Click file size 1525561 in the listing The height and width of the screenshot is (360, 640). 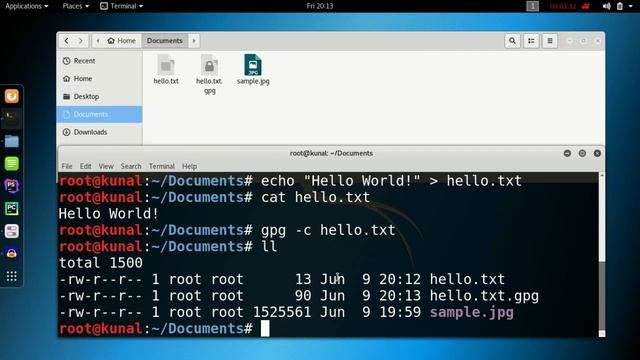(x=282, y=312)
